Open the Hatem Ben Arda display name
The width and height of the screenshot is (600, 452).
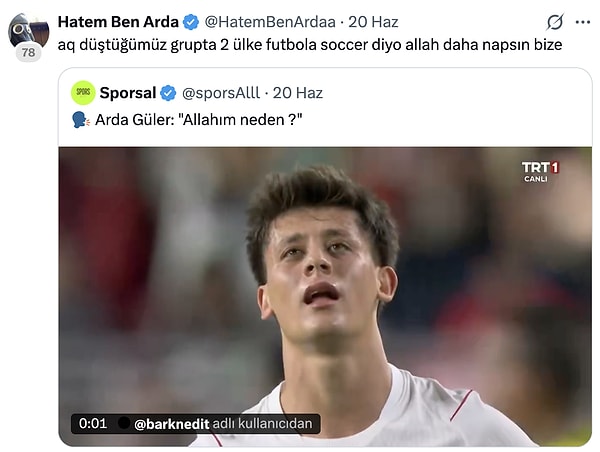[118, 22]
